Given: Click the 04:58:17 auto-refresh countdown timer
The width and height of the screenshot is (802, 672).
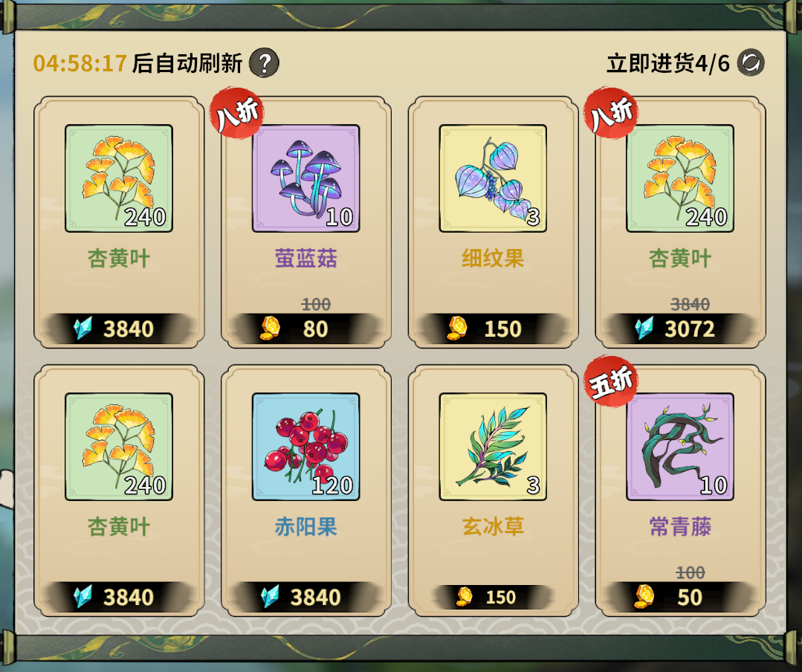Looking at the screenshot, I should point(80,63).
